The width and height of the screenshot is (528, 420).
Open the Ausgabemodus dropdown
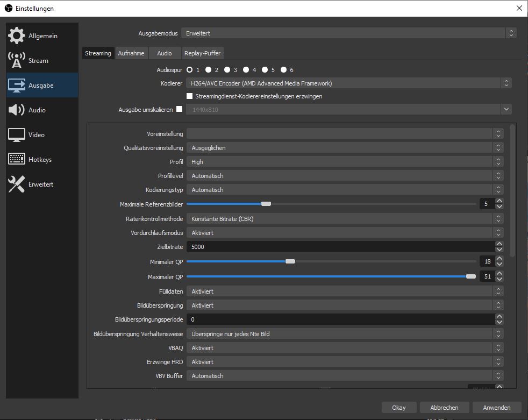(x=348, y=33)
